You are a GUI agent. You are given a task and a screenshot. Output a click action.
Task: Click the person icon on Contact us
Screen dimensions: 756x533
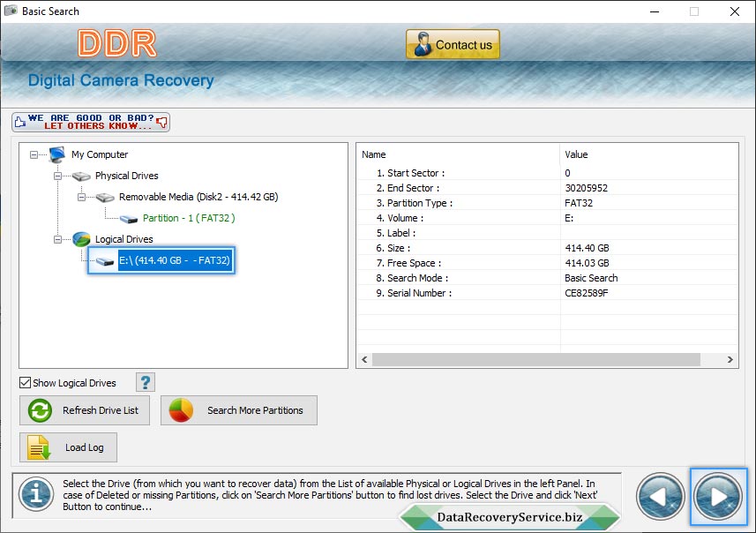423,44
